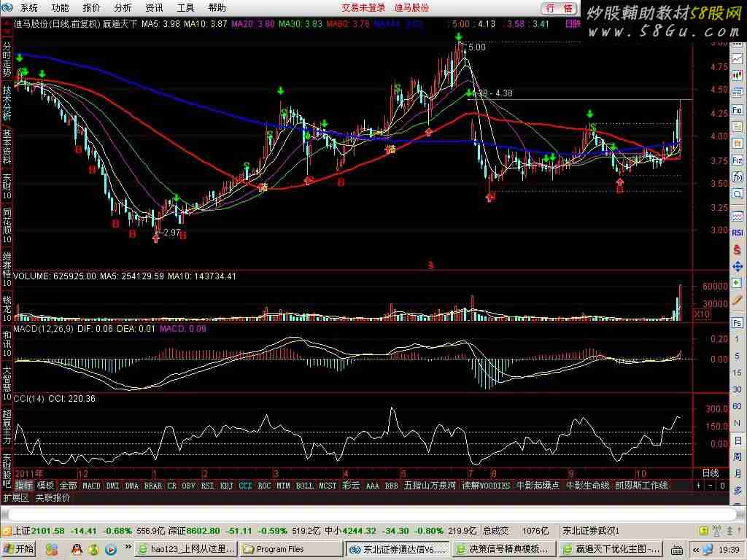Viewport: 747px width, 560px height.
Task: Click the 关联报价 tab
Action: click(53, 497)
